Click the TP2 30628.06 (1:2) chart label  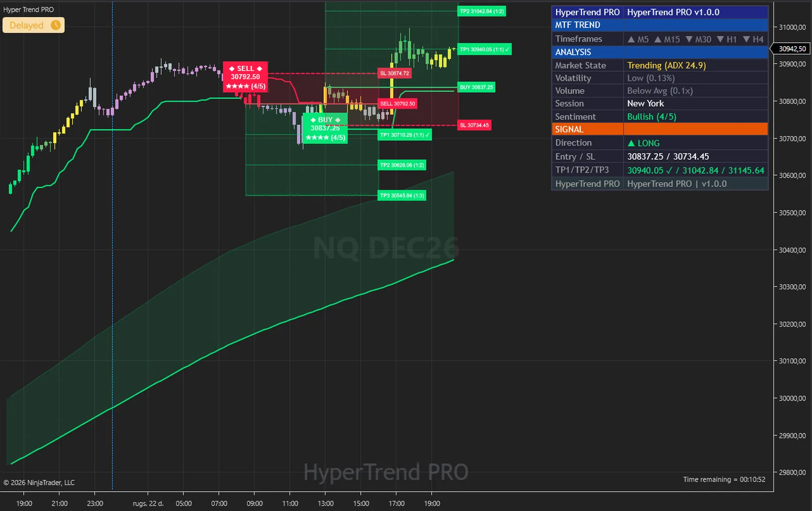pos(402,165)
